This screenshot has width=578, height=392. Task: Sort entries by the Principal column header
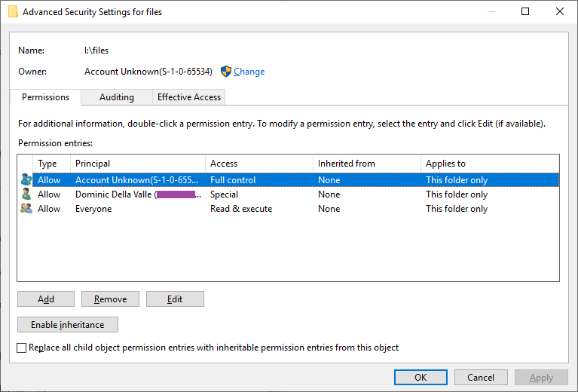point(137,164)
